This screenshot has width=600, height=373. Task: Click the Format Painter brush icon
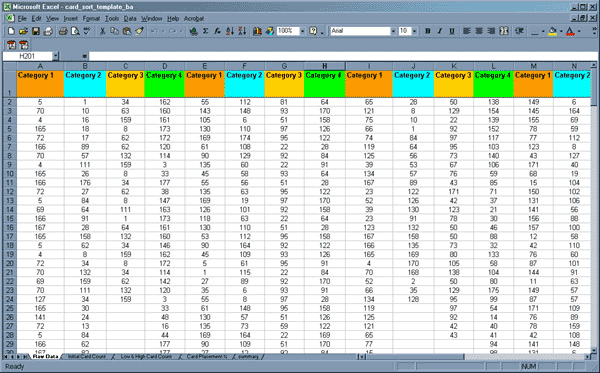pyautogui.click(x=139, y=31)
